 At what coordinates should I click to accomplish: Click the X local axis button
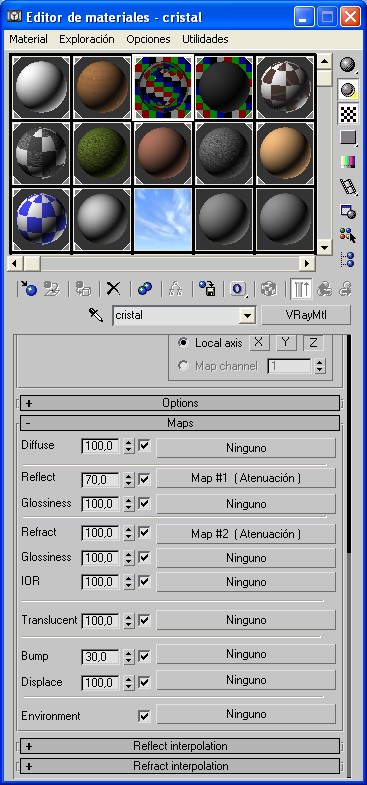(x=258, y=342)
